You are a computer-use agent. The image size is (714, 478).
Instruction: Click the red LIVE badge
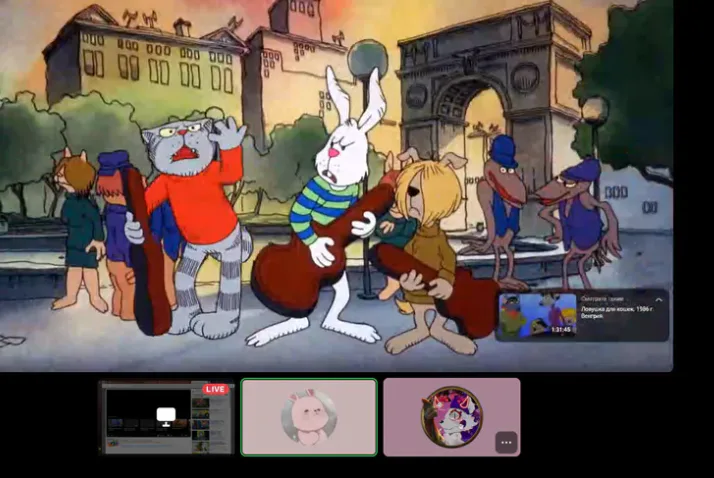[x=215, y=389]
